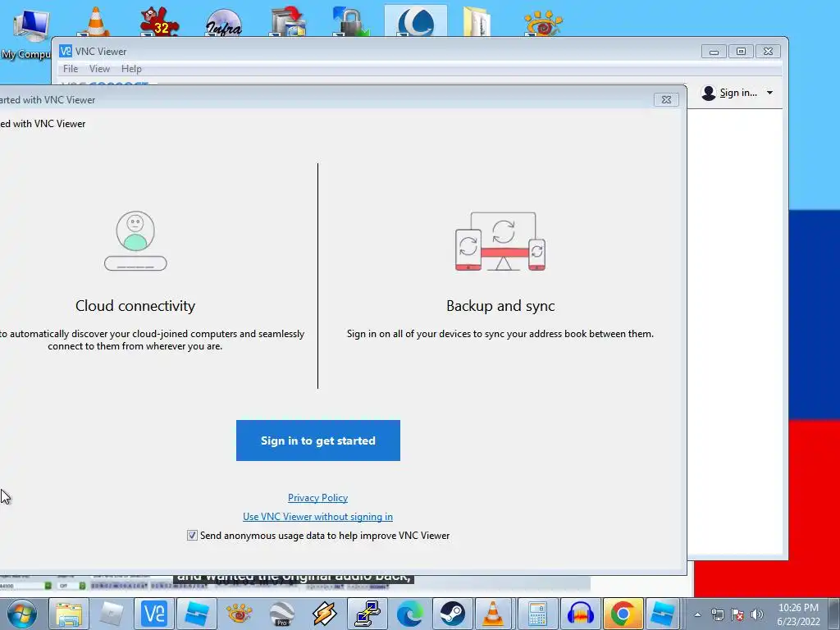Select the padlock with arrows desktop shortcut
840x630 pixels.
click(x=351, y=21)
